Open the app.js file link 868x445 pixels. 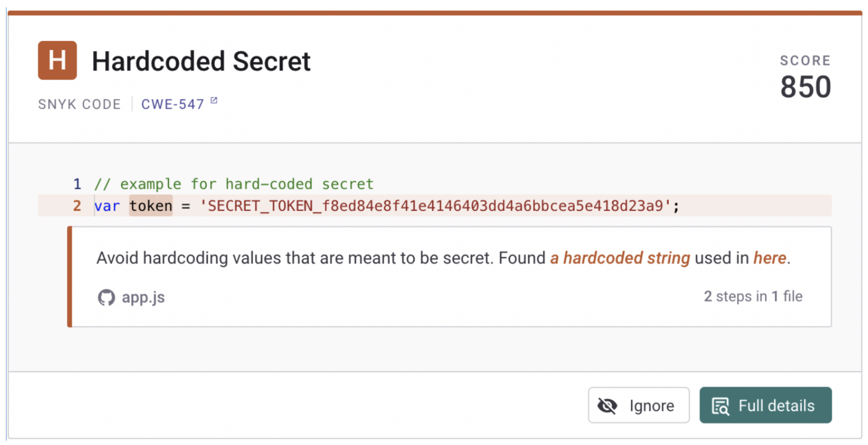point(143,298)
